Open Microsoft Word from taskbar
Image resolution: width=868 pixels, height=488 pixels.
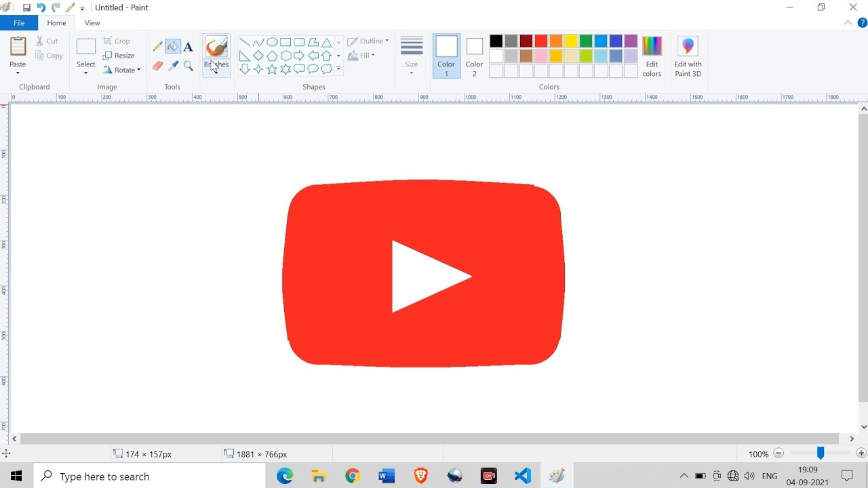pyautogui.click(x=387, y=476)
